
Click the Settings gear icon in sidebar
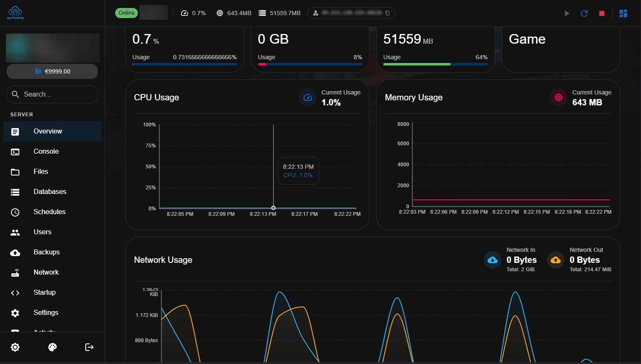(x=15, y=313)
